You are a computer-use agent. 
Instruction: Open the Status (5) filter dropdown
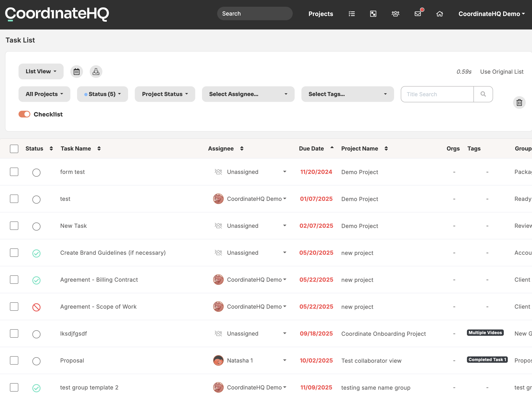point(102,94)
